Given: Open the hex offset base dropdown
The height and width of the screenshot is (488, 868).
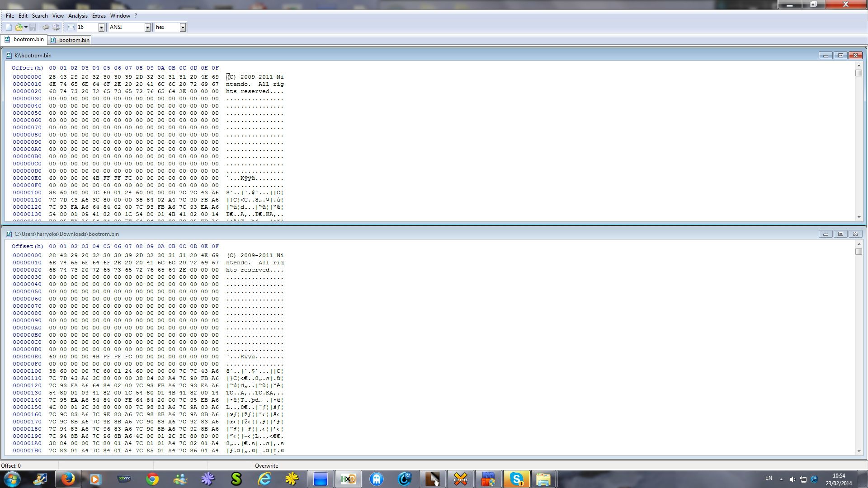Looking at the screenshot, I should tap(183, 28).
